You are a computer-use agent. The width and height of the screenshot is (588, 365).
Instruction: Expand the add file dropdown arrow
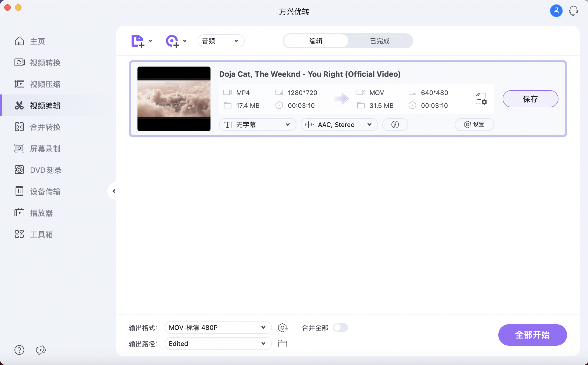tap(150, 41)
